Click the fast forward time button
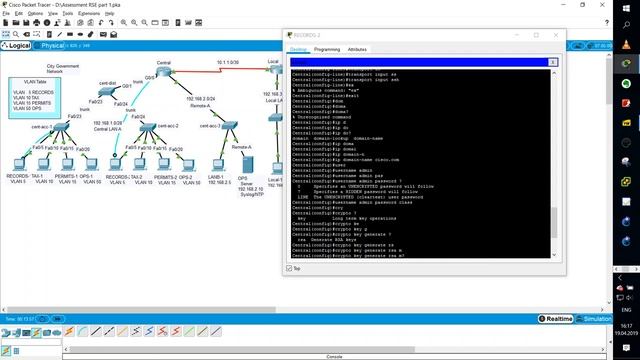This screenshot has width=640, height=360. coord(58,319)
